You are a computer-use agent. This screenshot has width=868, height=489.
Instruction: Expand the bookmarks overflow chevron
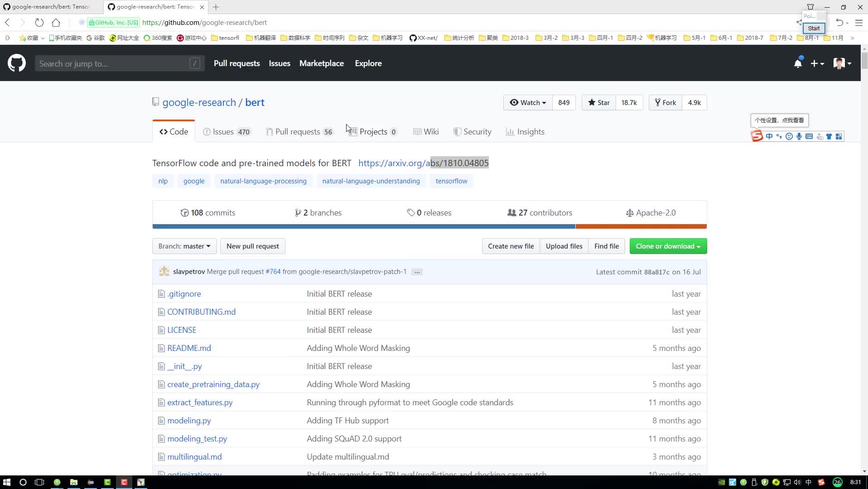click(x=852, y=38)
